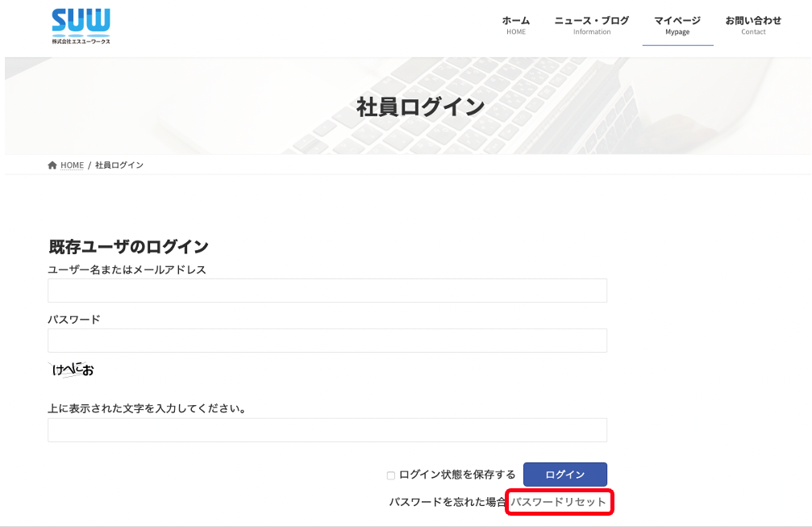Focus the username or email input field
The width and height of the screenshot is (812, 527).
point(327,291)
